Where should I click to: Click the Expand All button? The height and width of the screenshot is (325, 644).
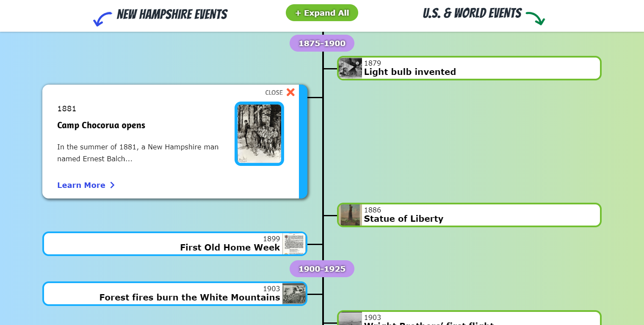point(322,13)
